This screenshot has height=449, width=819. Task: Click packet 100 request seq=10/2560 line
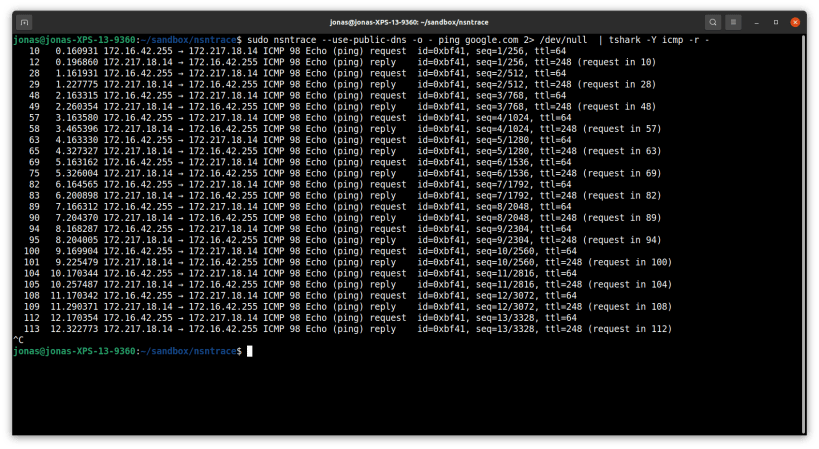click(300, 251)
